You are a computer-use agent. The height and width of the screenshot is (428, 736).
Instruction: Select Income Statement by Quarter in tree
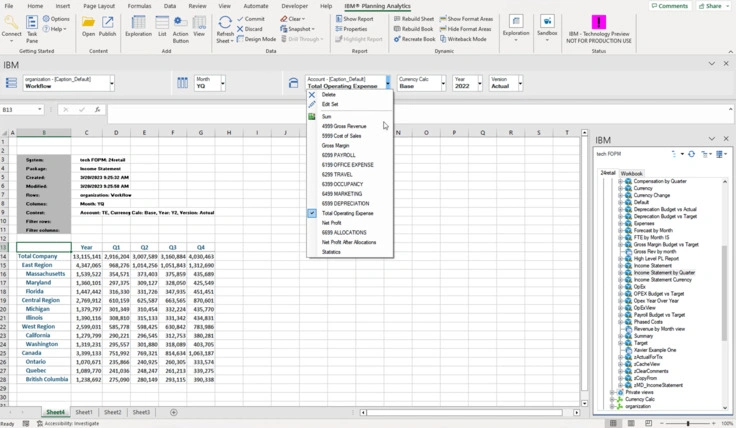coord(664,272)
